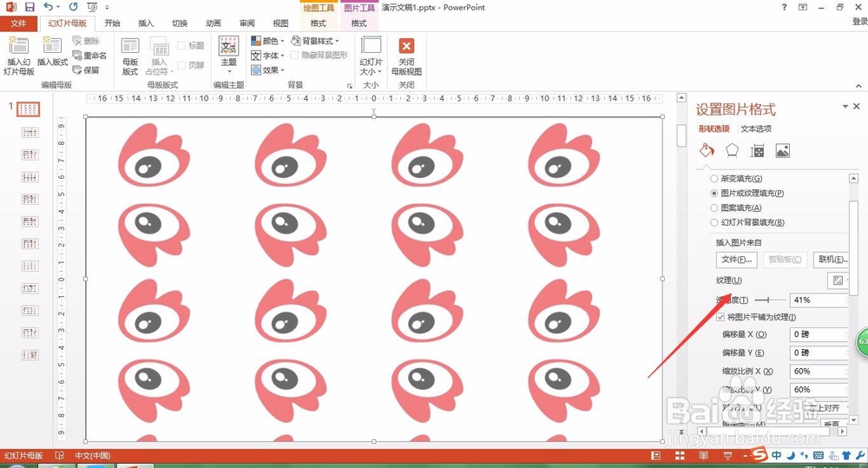Close Master View (关闭母版视图)

click(406, 56)
